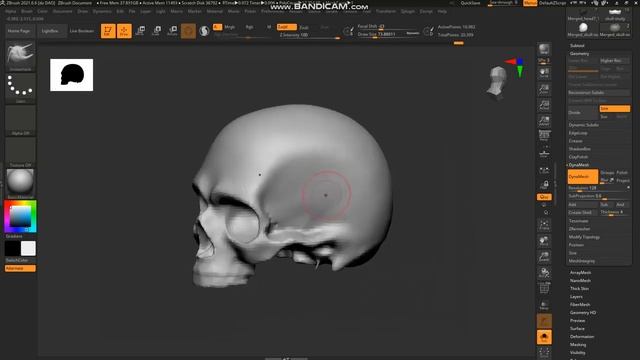Viewport: 640px width, 360px height.
Task: Toggle the Mrgb channel button
Action: (x=230, y=27)
